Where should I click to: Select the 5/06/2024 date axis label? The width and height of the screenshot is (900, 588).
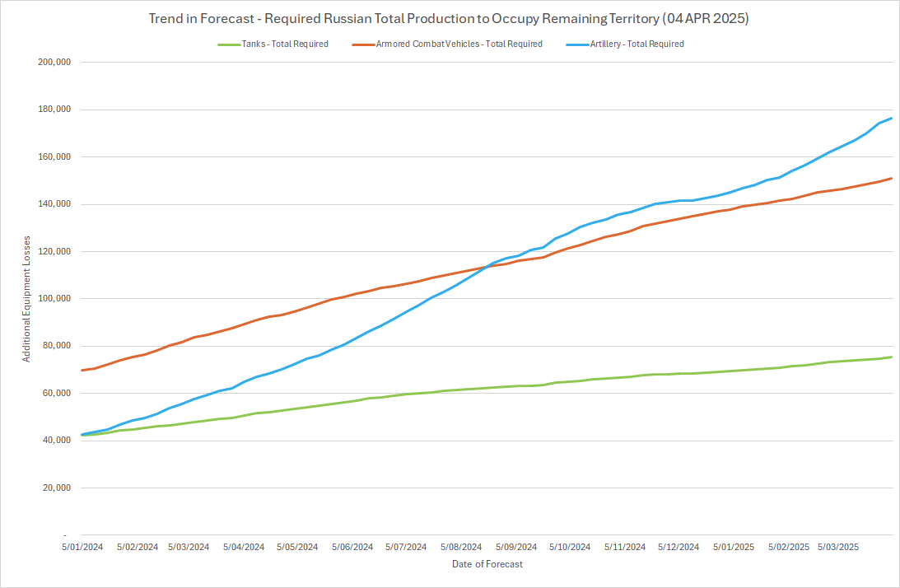click(x=352, y=547)
